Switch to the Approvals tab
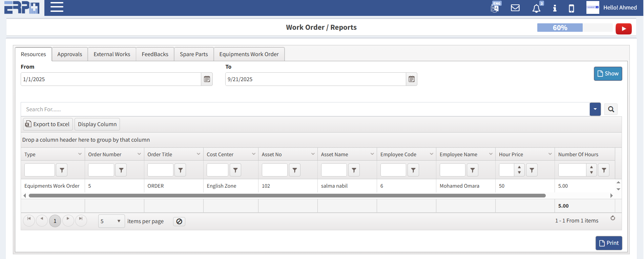Image resolution: width=644 pixels, height=259 pixels. coord(70,54)
